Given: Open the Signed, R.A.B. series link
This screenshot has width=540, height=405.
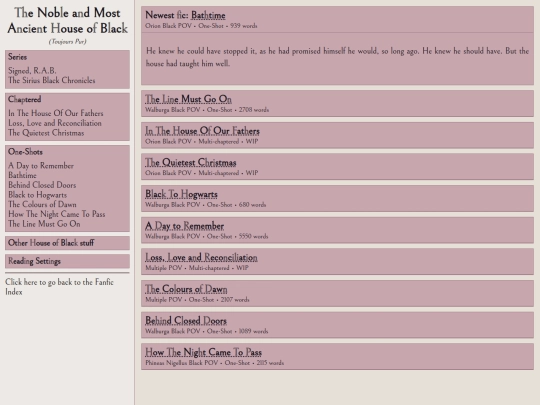Looking at the screenshot, I should pos(32,71).
